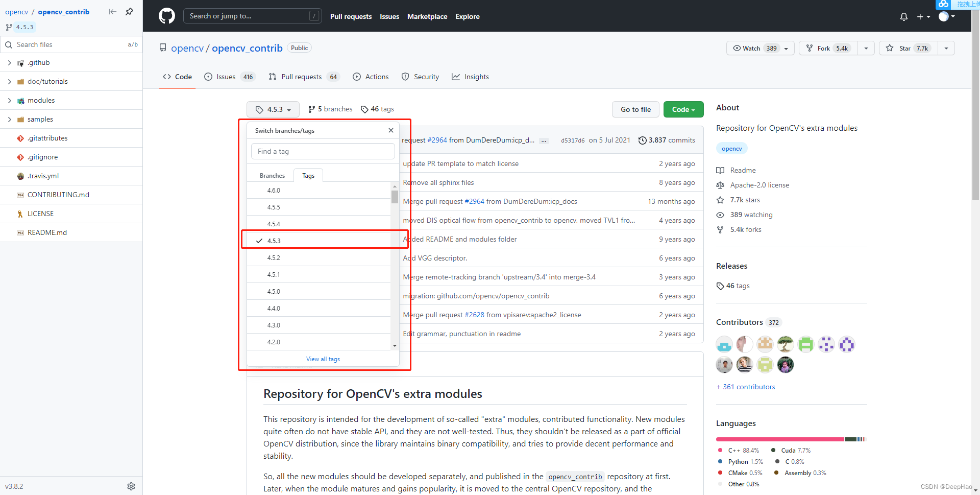Image resolution: width=980 pixels, height=495 pixels.
Task: Click View all tags link
Action: (323, 359)
